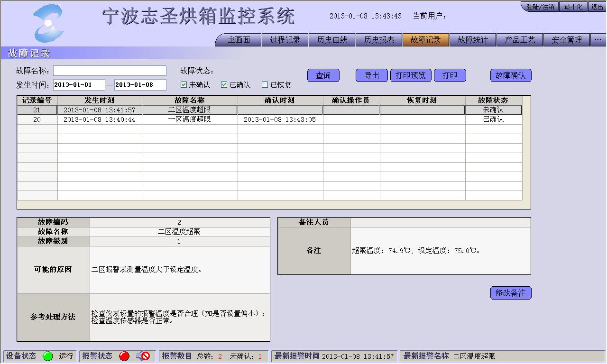Switch to the 故障统计 tab
607x364 pixels.
pos(473,40)
